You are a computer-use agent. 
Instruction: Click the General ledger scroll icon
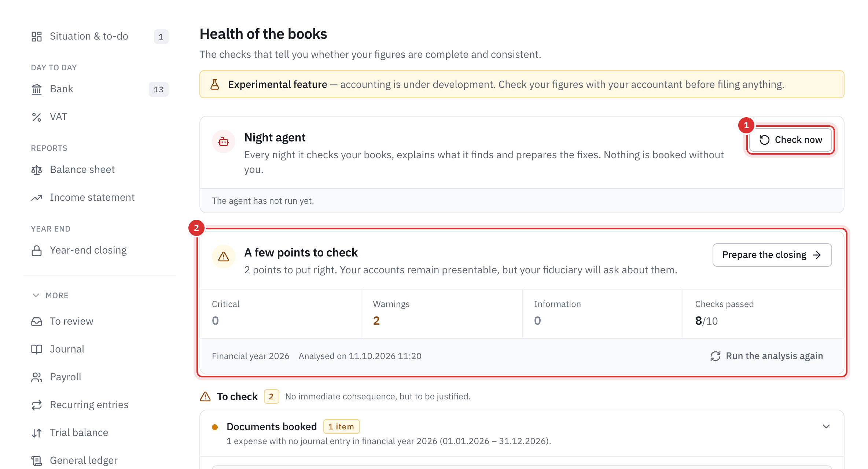(37, 461)
